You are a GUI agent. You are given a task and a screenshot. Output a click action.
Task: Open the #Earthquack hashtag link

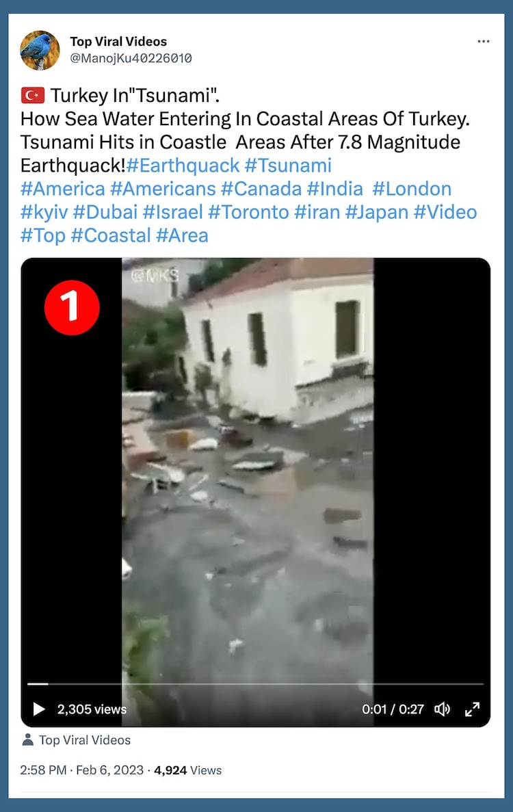tap(183, 166)
